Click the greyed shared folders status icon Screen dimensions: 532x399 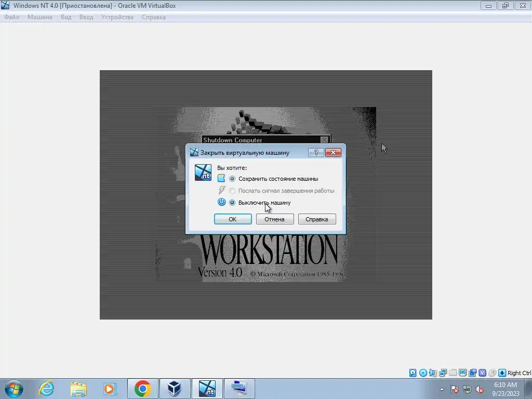(x=453, y=373)
